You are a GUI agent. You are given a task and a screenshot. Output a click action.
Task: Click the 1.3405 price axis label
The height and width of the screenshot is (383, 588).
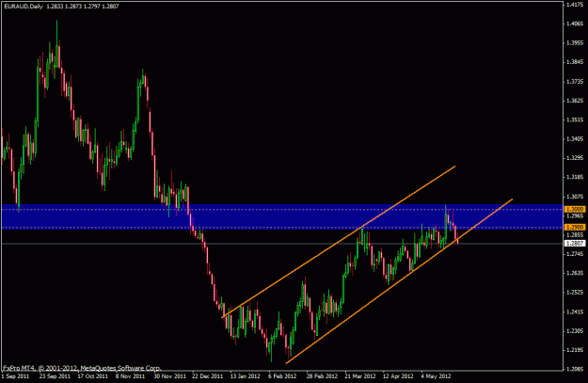(x=575, y=138)
